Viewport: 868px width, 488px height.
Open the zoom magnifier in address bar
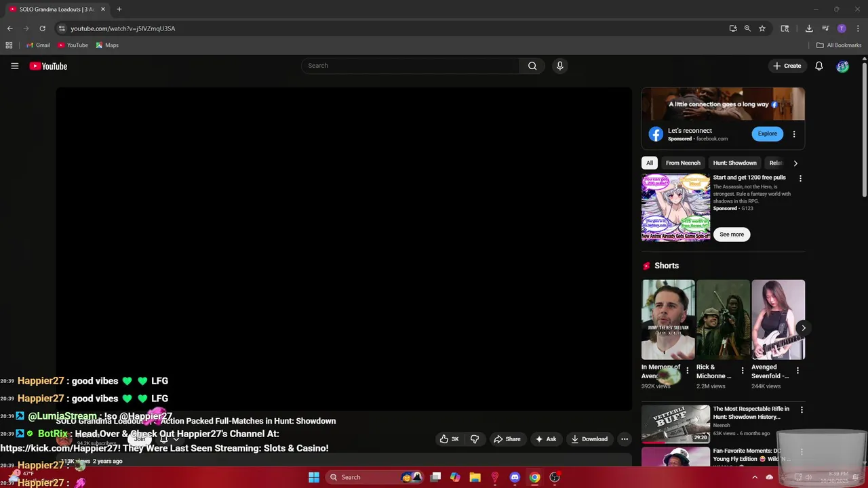(747, 28)
